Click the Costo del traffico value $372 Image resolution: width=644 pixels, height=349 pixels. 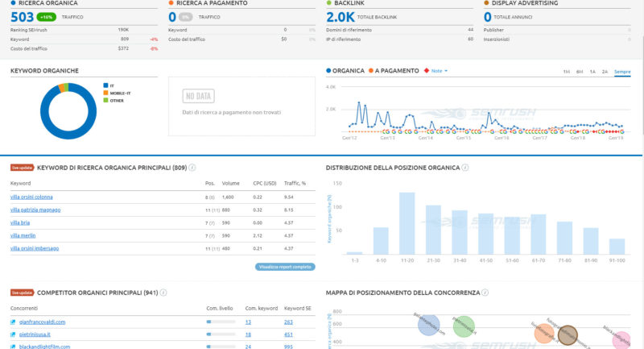pyautogui.click(x=123, y=48)
